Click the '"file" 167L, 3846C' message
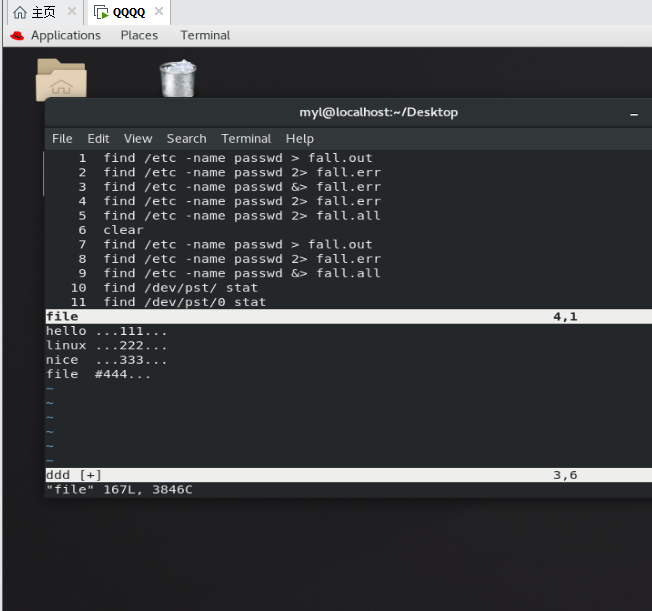 click(119, 490)
